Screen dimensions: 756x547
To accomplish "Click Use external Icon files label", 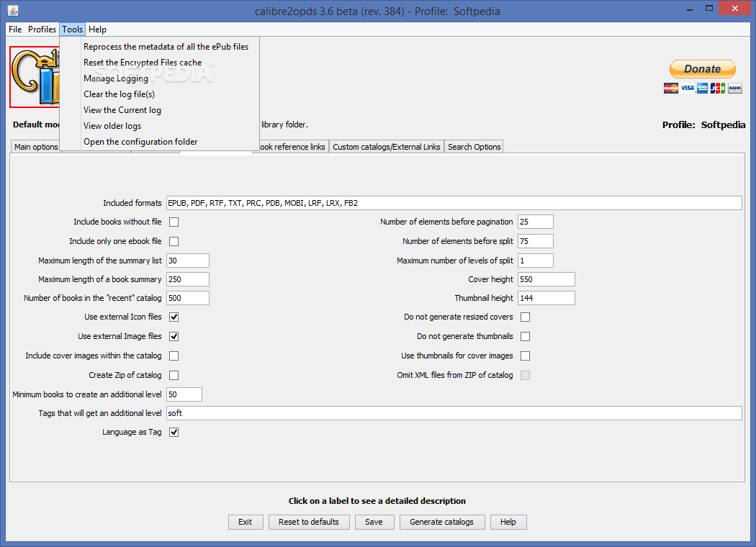I will [123, 317].
